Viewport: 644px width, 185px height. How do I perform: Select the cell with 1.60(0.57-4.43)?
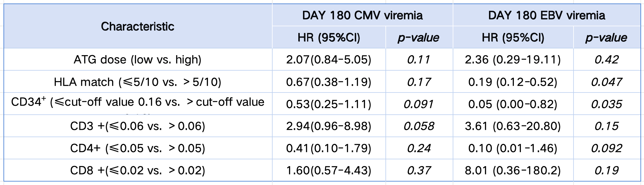pyautogui.click(x=328, y=170)
